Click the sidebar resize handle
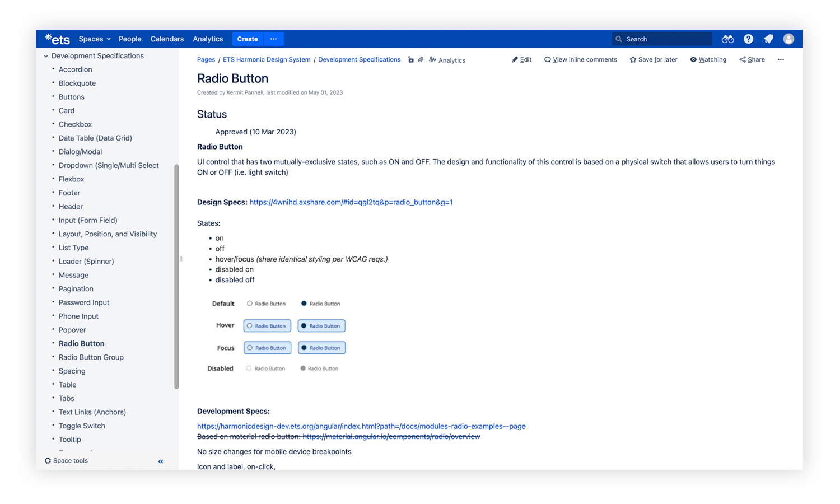The width and height of the screenshot is (840, 504). (x=181, y=259)
